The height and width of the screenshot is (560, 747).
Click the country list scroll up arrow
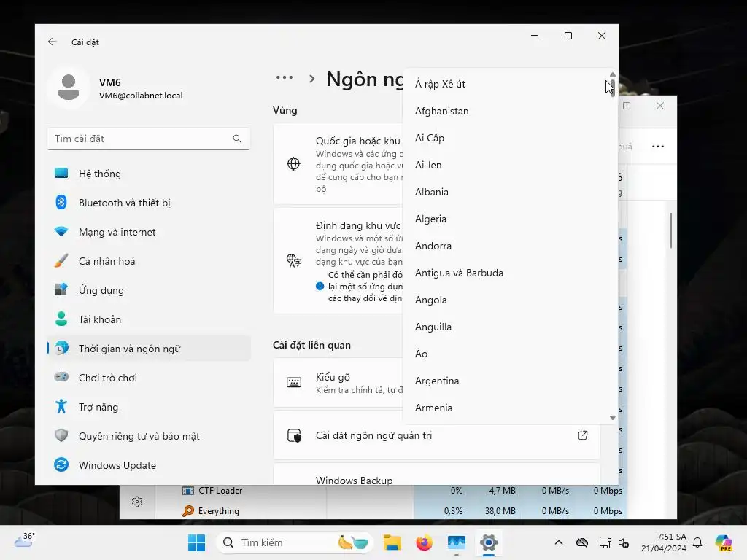pos(613,75)
